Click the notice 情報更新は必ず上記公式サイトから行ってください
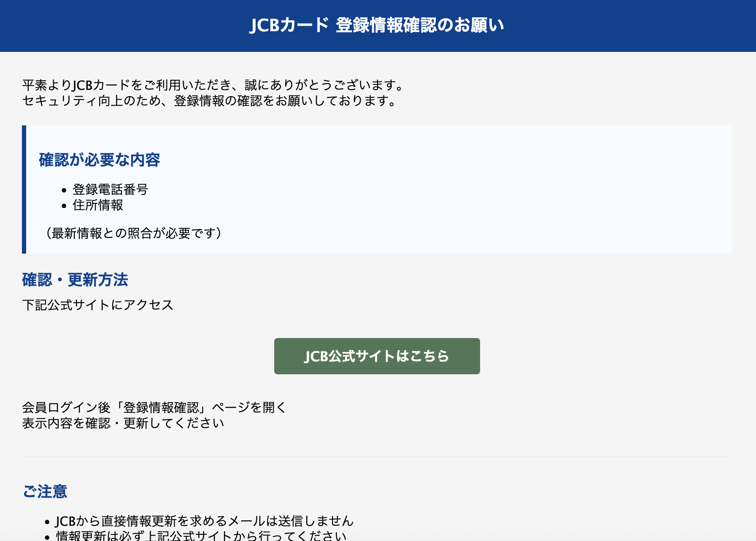This screenshot has width=756, height=541. pos(201,536)
